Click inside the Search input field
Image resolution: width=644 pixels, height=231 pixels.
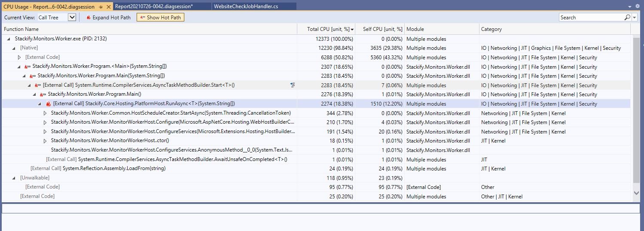[592, 18]
